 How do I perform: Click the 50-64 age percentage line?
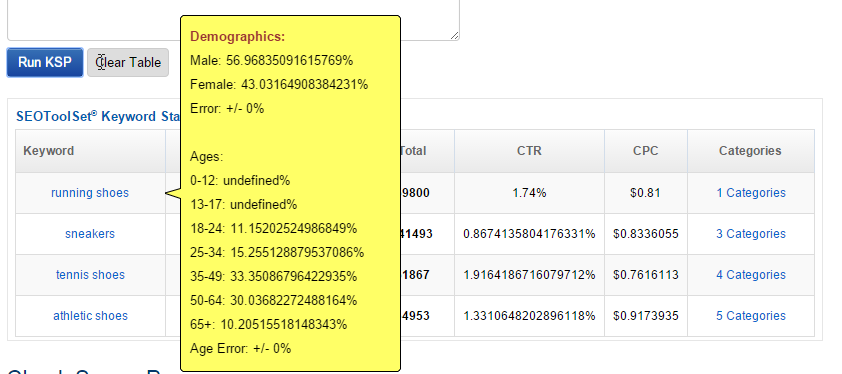(x=273, y=300)
